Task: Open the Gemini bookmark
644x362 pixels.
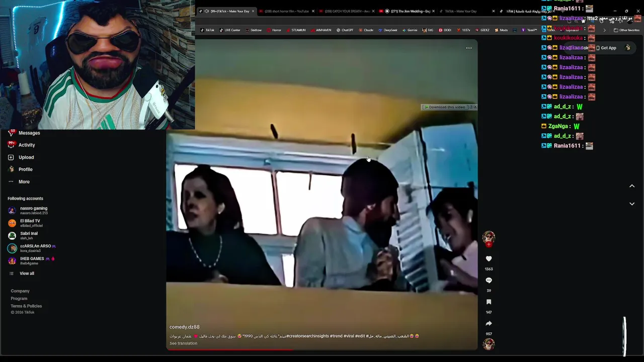Action: (x=410, y=30)
